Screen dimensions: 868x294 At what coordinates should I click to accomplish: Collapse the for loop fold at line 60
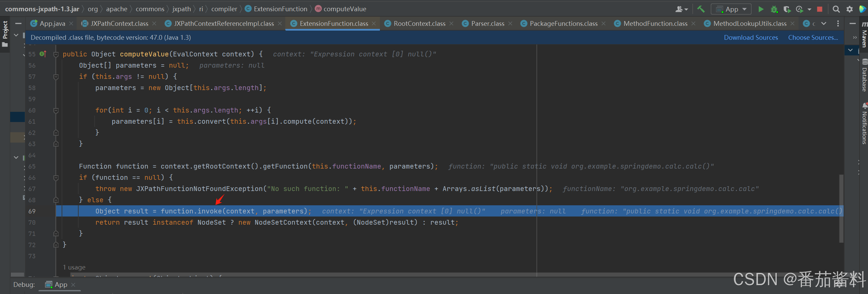tap(56, 110)
